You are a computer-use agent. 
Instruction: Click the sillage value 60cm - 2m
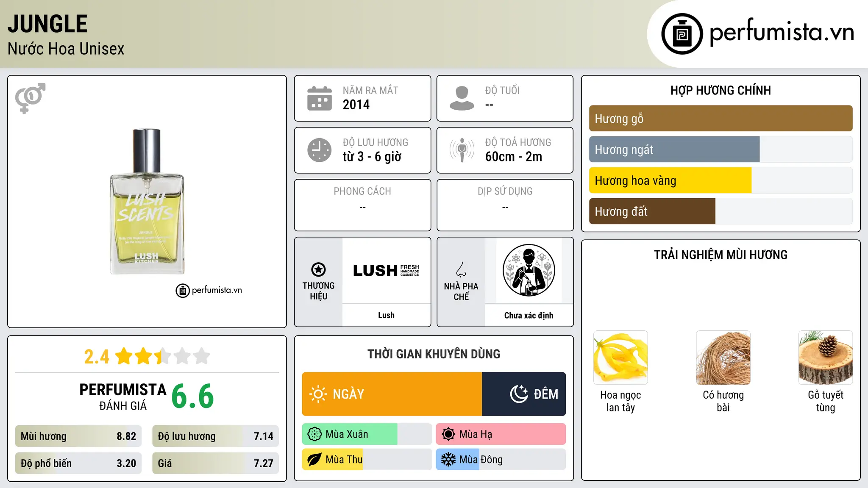[514, 157]
